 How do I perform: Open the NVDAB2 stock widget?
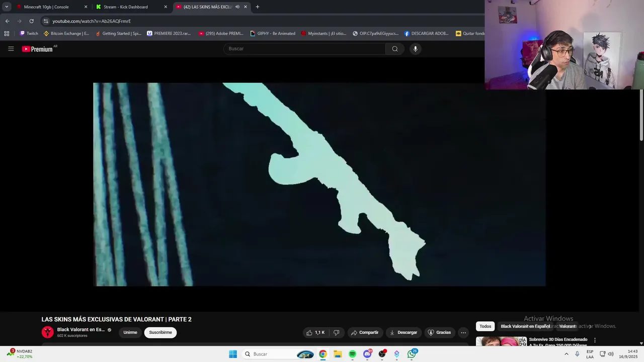pyautogui.click(x=20, y=354)
